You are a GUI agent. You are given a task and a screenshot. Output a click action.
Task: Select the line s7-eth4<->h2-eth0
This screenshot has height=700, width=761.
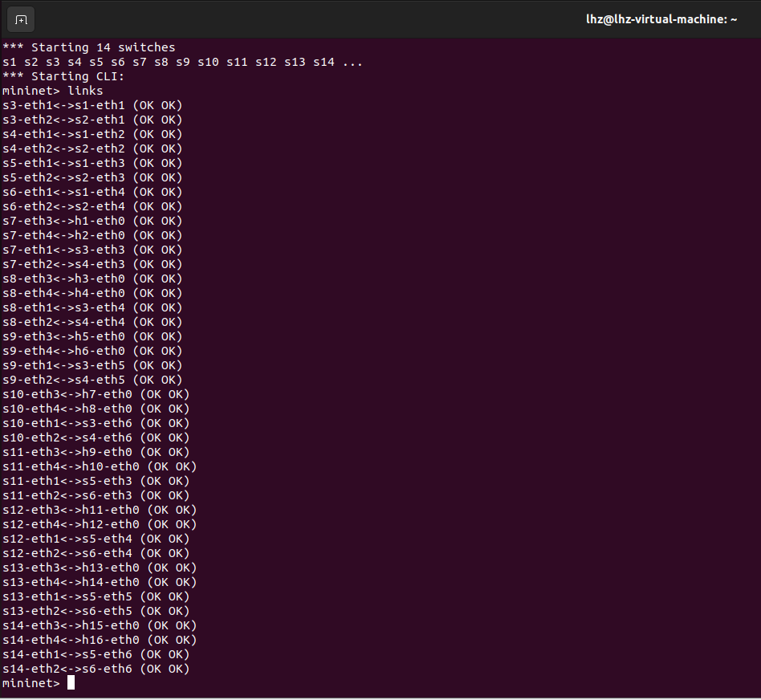[x=92, y=235]
